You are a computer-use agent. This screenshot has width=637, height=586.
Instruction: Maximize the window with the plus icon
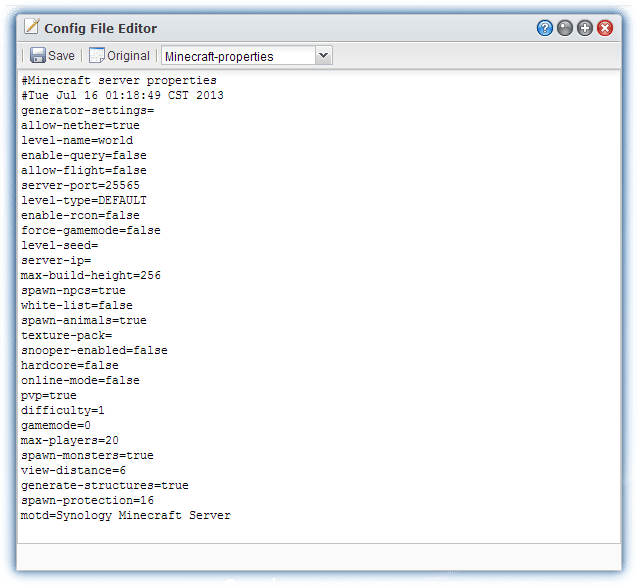tap(585, 28)
